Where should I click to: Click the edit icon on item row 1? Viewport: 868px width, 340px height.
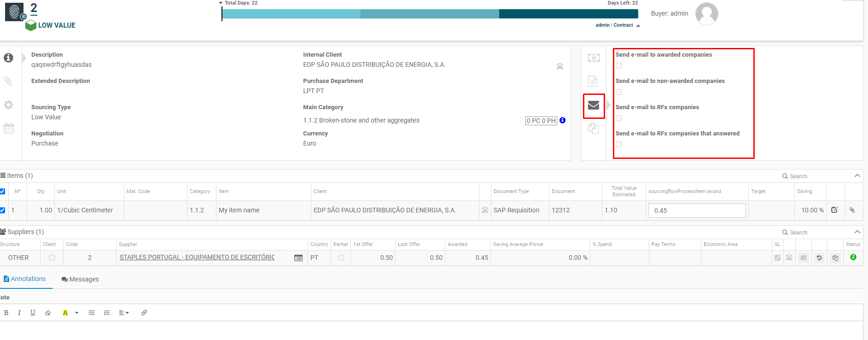[834, 210]
